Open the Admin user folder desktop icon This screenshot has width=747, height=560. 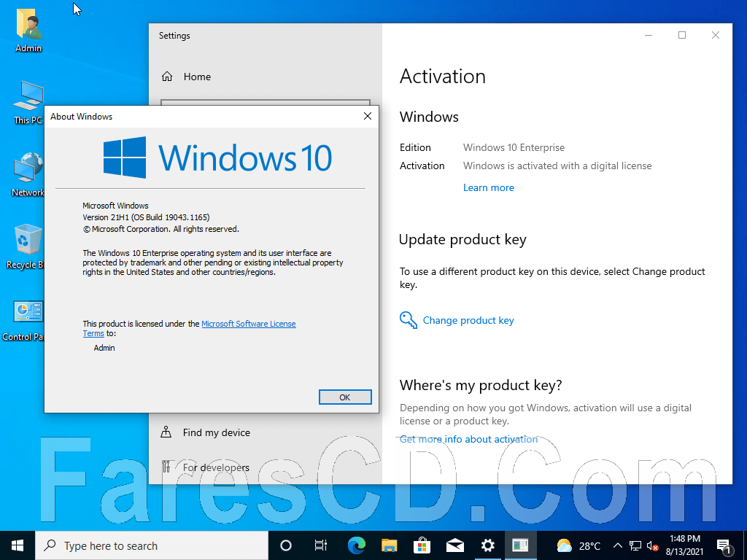tap(28, 31)
